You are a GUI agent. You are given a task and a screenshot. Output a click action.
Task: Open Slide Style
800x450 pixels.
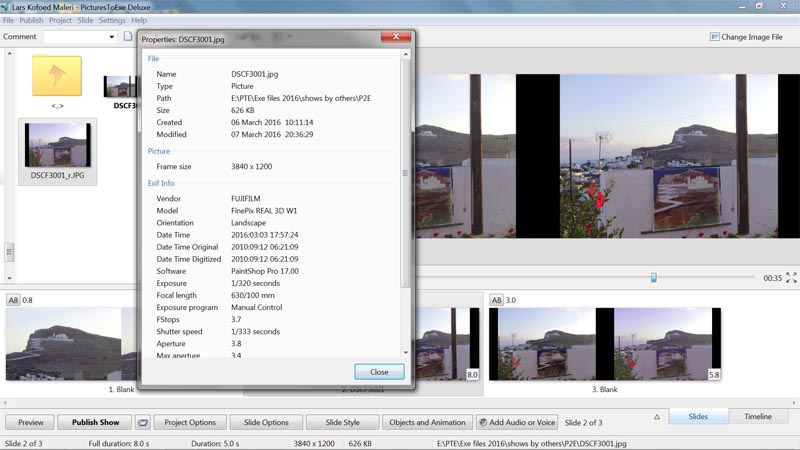(342, 422)
